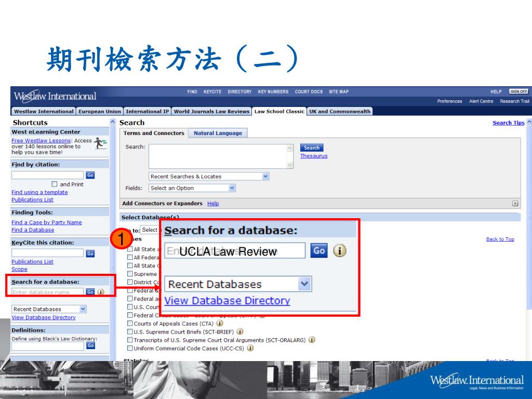532x399 pixels.
Task: Click Go next to Black's Law Dictionary field
Action: pos(90,345)
